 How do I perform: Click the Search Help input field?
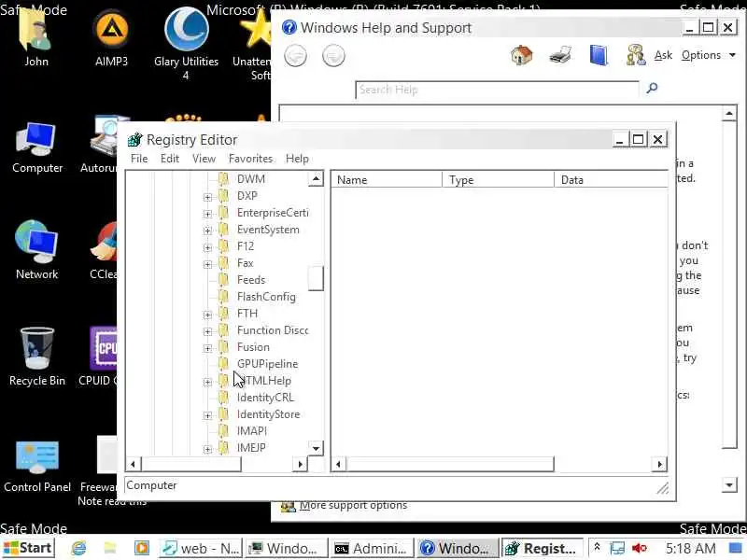click(x=497, y=90)
